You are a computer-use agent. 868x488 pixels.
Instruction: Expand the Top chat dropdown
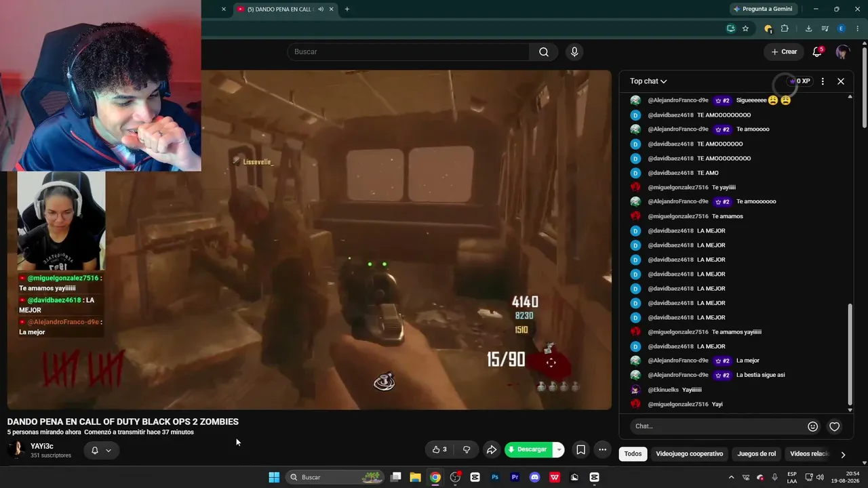(x=648, y=81)
